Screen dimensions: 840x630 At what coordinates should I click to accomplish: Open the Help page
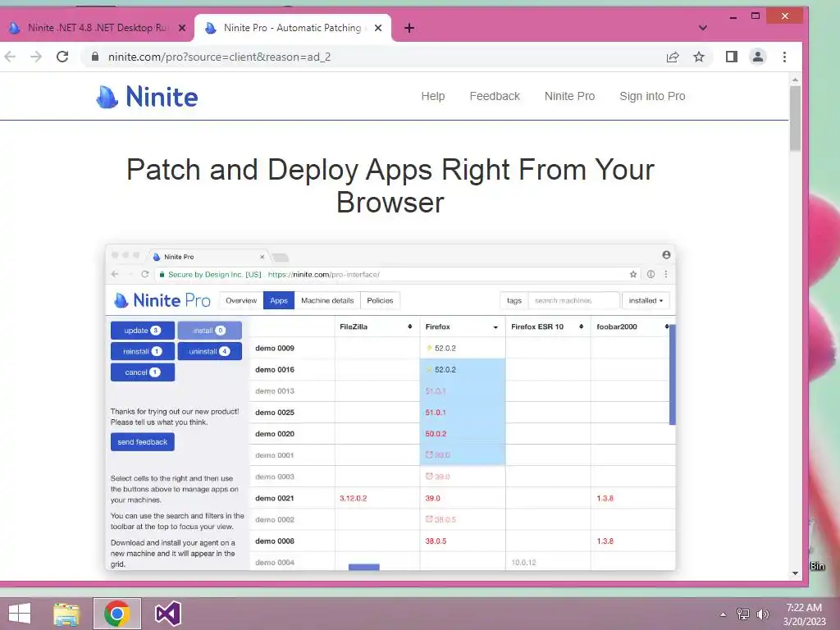[433, 97]
